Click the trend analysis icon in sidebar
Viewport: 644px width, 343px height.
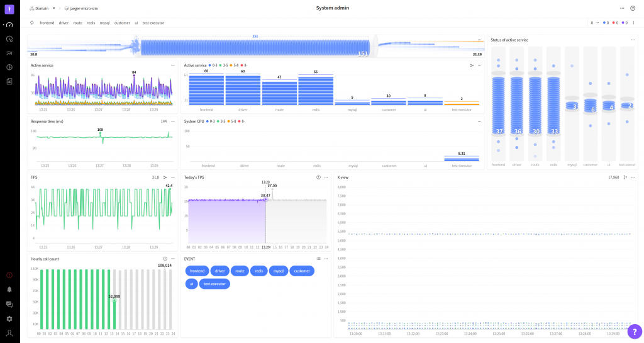pyautogui.click(x=9, y=53)
